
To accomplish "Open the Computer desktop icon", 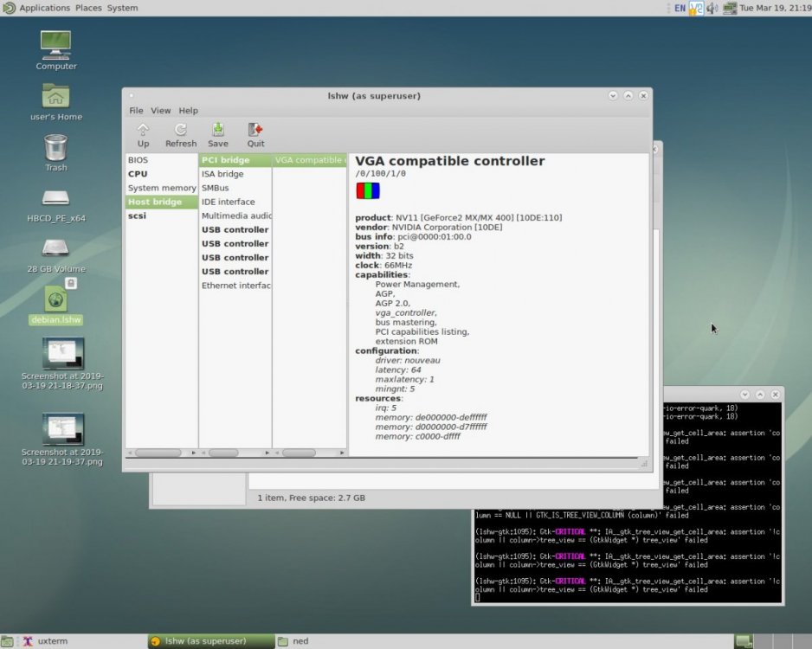I will click(55, 43).
